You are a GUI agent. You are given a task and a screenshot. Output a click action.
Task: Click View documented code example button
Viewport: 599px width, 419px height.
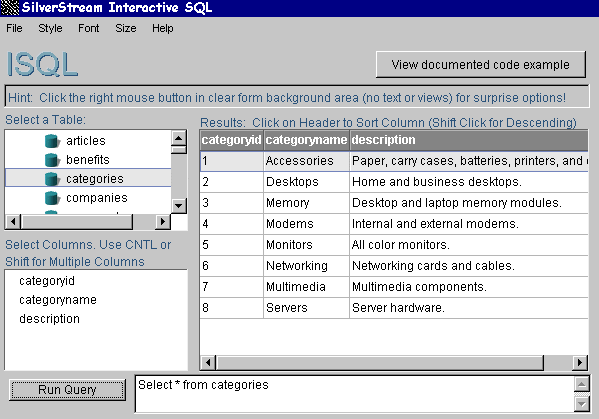tap(481, 65)
